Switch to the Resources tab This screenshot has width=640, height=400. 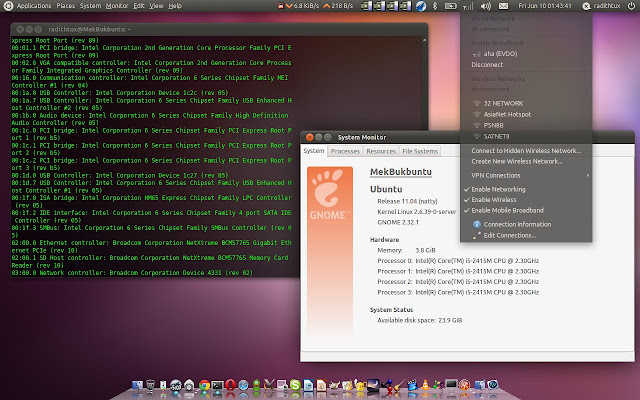(381, 151)
